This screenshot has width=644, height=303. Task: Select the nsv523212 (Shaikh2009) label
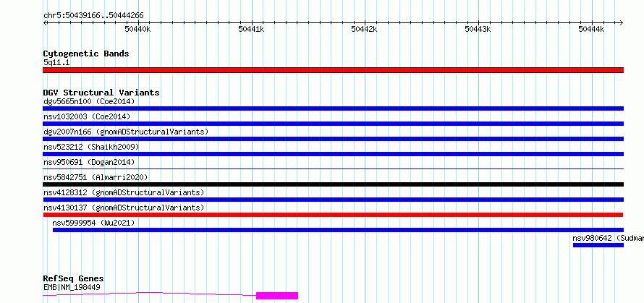[x=91, y=147]
